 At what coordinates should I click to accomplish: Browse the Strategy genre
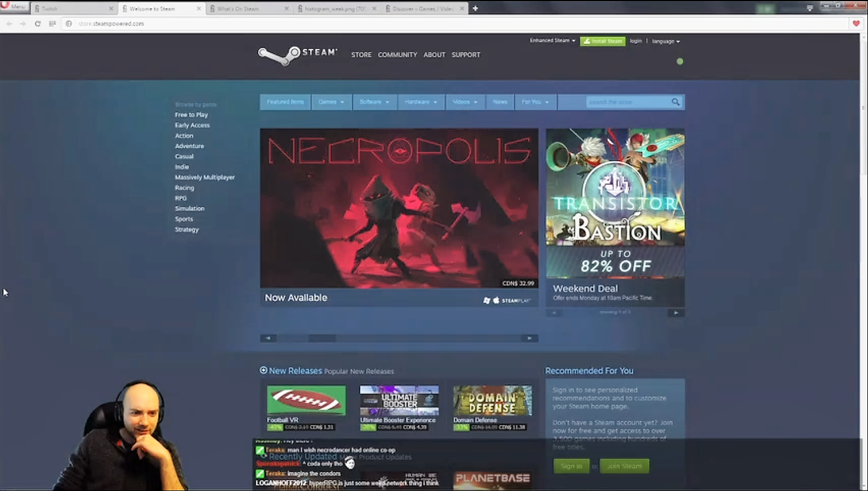tap(187, 230)
